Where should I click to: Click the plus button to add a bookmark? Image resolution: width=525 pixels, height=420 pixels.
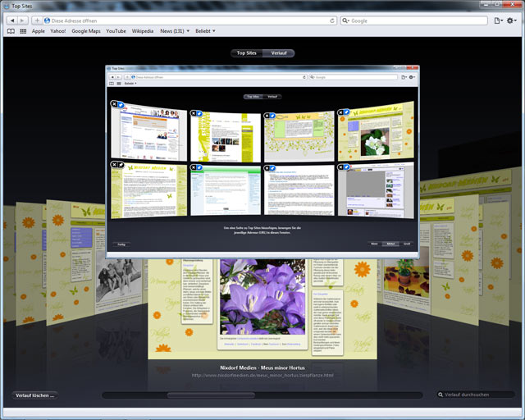click(37, 20)
